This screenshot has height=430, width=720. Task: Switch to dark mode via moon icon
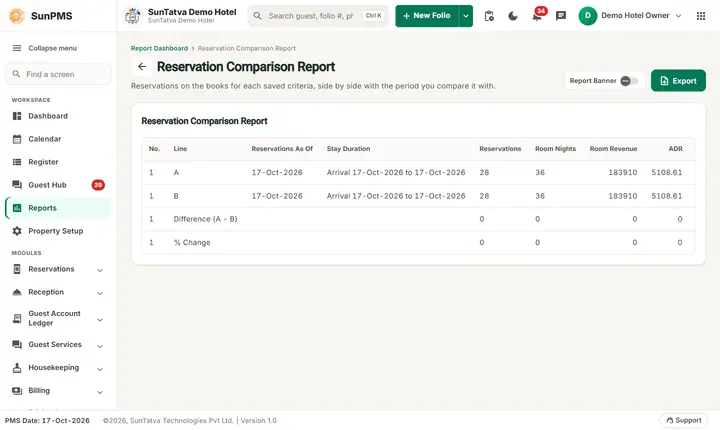pos(513,16)
